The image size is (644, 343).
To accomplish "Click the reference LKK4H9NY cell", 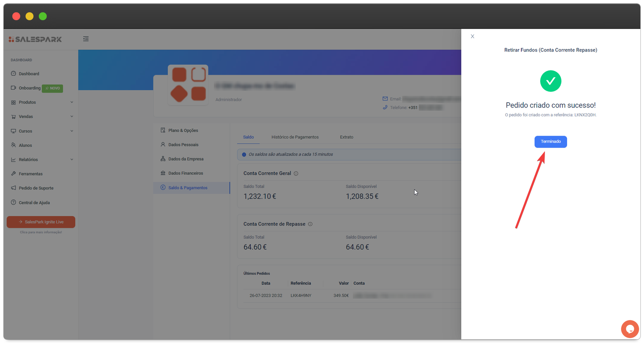I will [301, 295].
